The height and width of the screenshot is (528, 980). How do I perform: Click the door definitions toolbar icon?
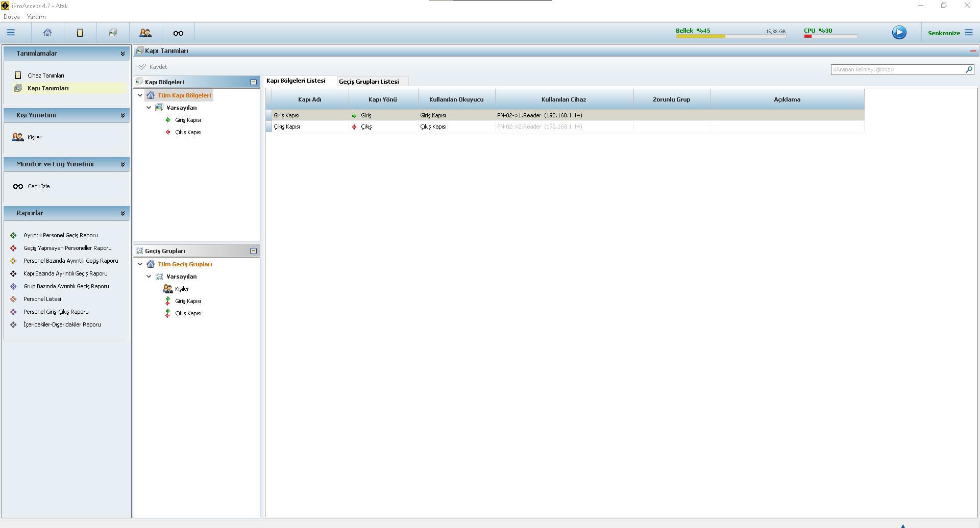[x=113, y=33]
